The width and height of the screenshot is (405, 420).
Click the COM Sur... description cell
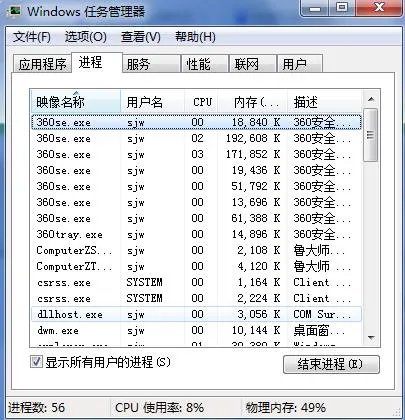pos(322,314)
